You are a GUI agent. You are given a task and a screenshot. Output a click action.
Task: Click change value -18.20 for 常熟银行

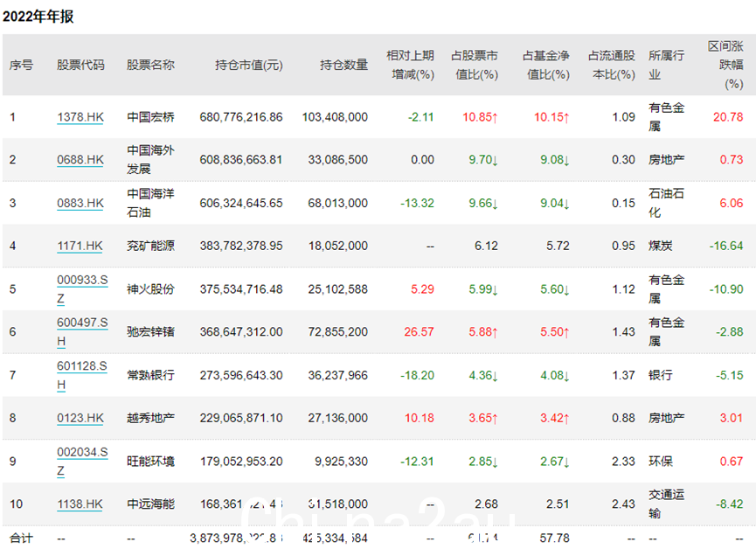coord(417,375)
